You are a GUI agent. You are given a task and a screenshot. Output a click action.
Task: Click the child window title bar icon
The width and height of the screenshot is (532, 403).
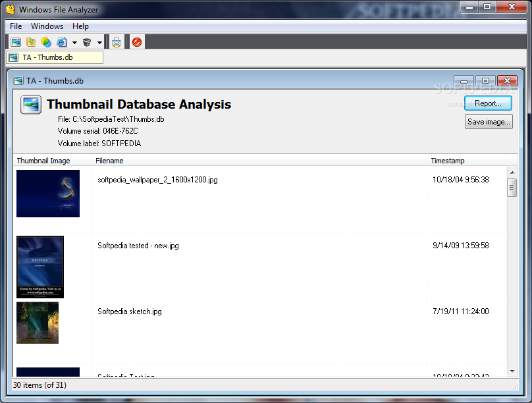pos(18,81)
